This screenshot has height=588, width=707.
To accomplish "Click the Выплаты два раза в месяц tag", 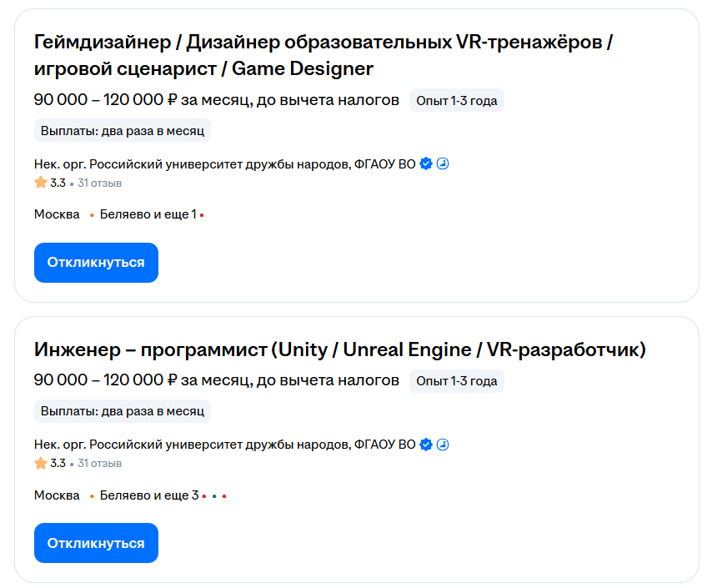I will pyautogui.click(x=122, y=130).
